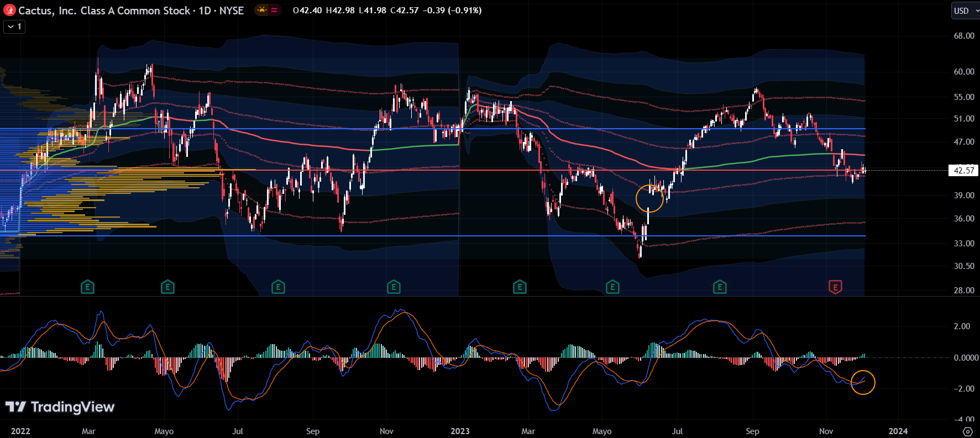The image size is (980, 438).
Task: Click the 2023 time axis label
Action: coord(460,431)
